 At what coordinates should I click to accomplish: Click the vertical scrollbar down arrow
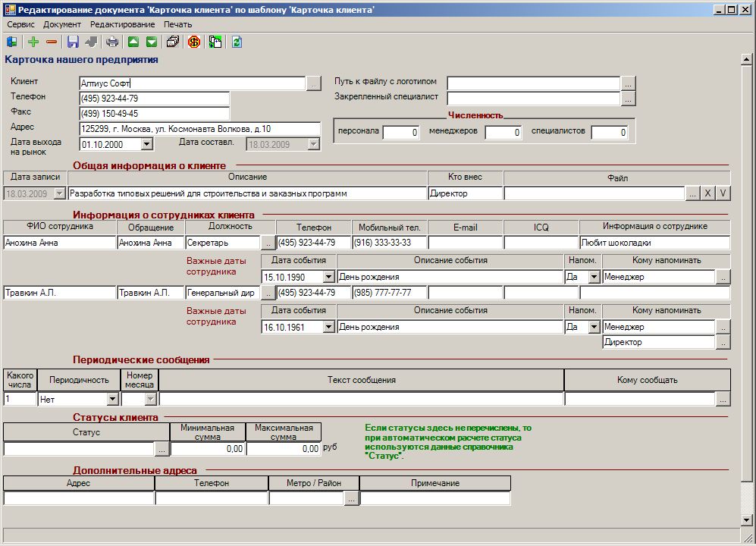746,520
